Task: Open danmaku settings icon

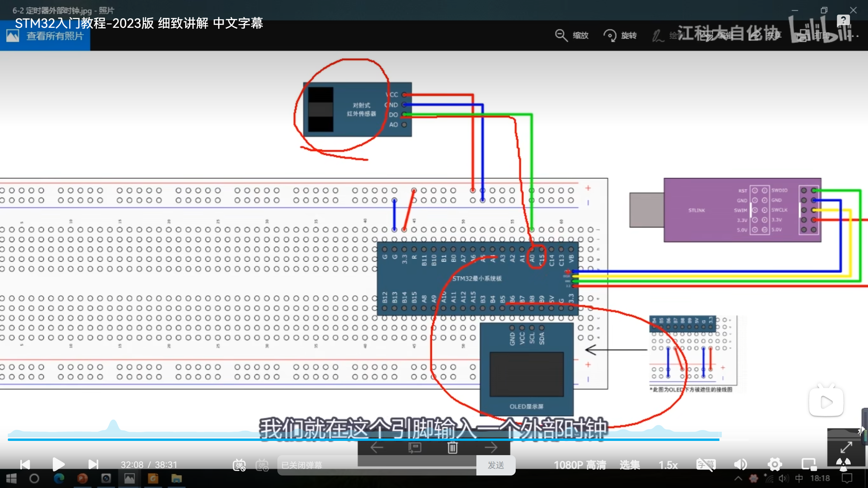Action: [262, 465]
